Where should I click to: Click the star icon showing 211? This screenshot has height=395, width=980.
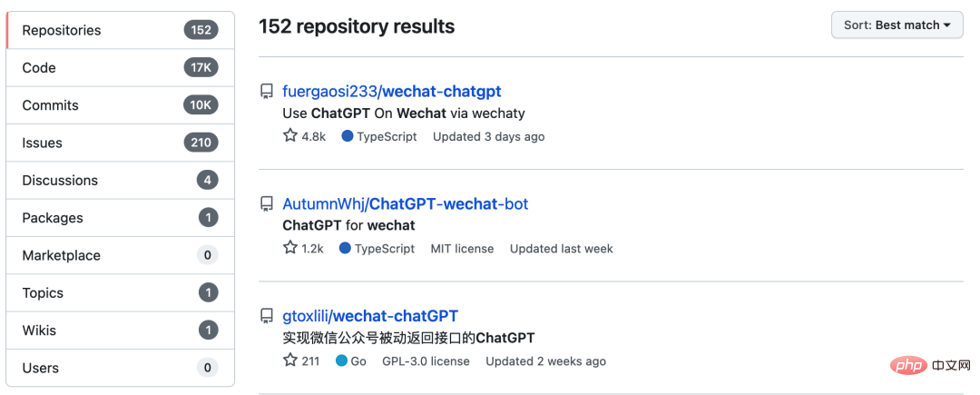[290, 360]
